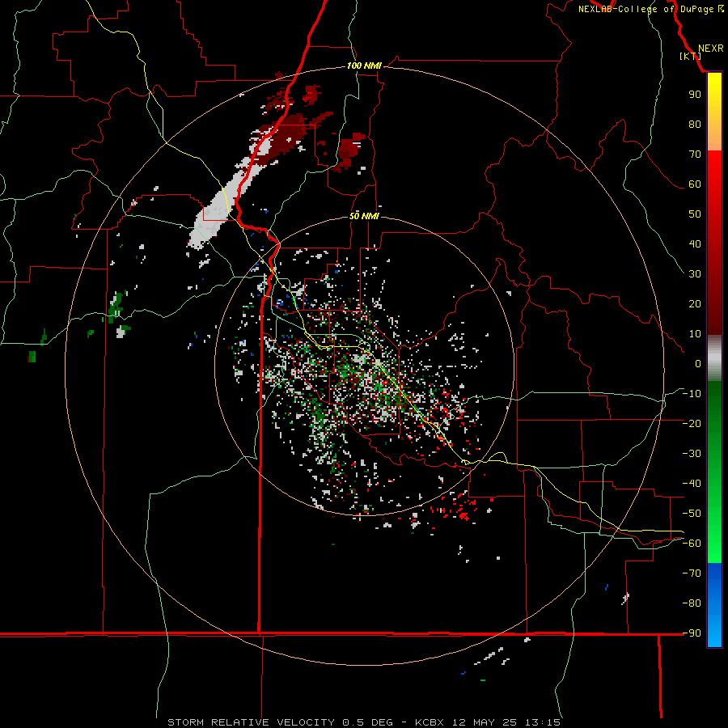The image size is (728, 728).
Task: Select the -20 value on velocity scale
Action: pos(692,423)
